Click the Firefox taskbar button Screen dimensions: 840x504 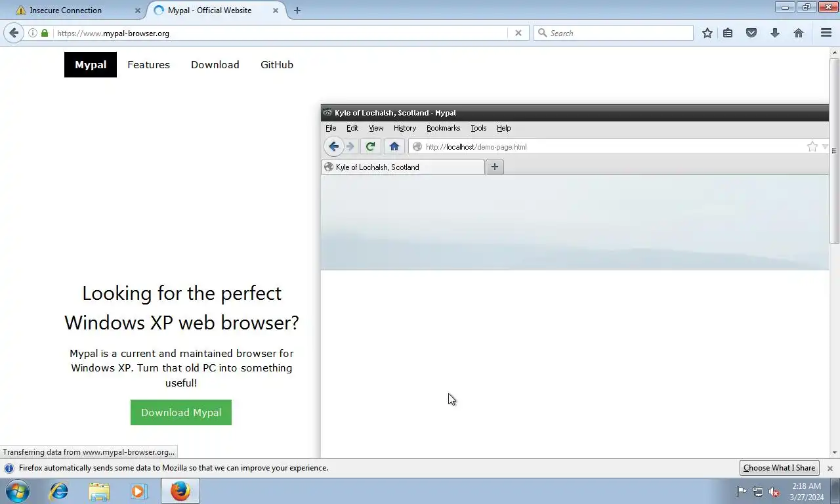[180, 491]
